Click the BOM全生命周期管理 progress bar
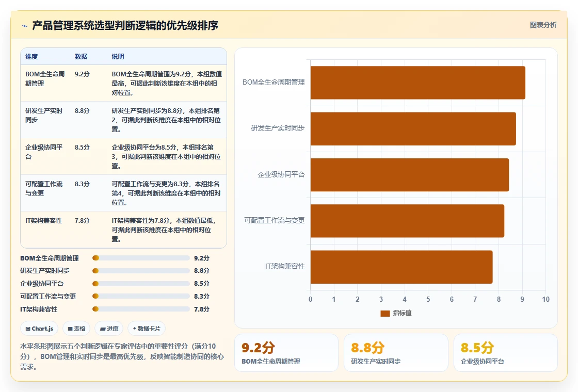 [141, 258]
